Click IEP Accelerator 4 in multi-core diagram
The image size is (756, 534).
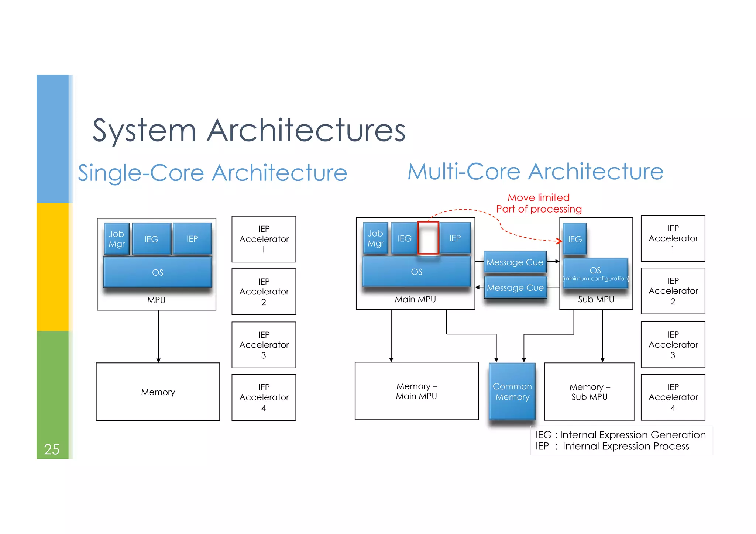(673, 397)
